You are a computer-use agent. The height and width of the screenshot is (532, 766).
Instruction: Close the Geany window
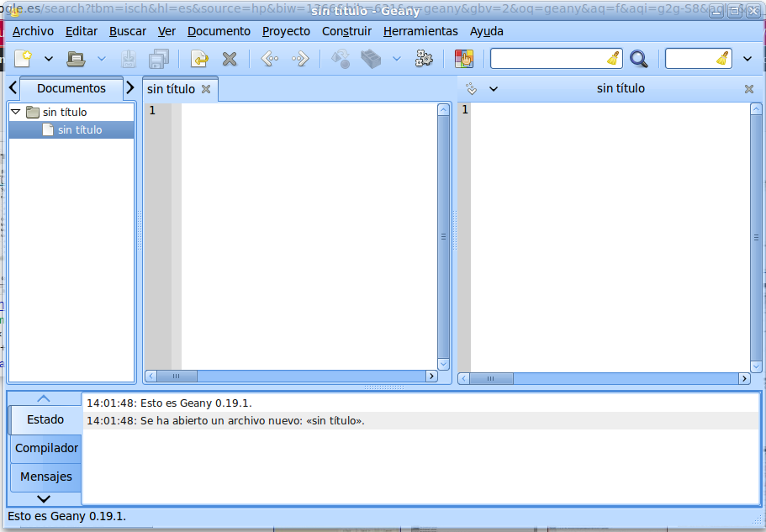[753, 12]
